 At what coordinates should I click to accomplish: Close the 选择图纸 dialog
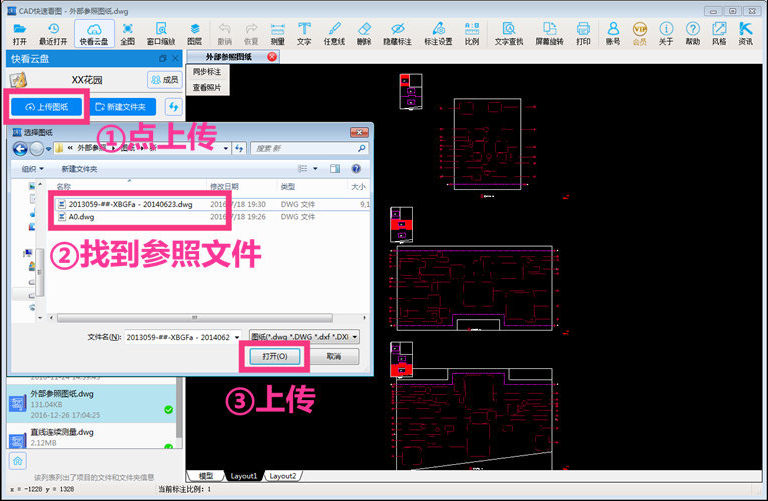pos(359,132)
